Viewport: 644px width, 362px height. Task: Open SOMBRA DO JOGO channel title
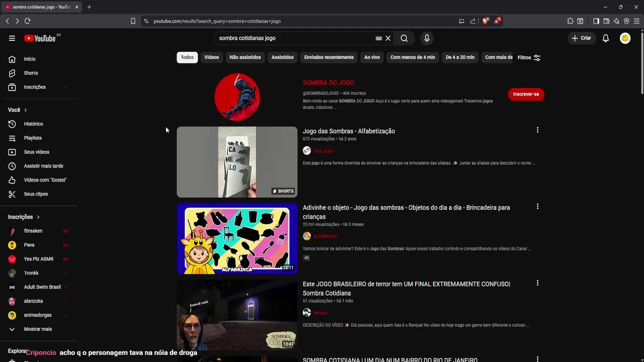[x=328, y=82]
